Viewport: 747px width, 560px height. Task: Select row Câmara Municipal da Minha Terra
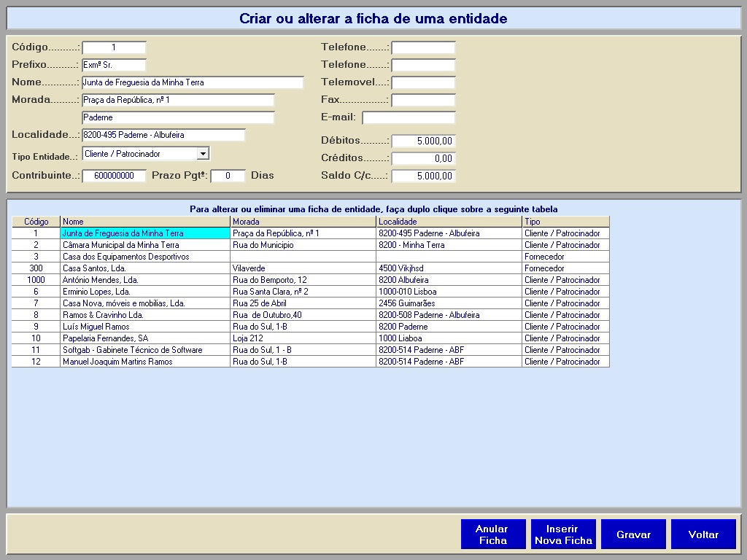coord(144,245)
